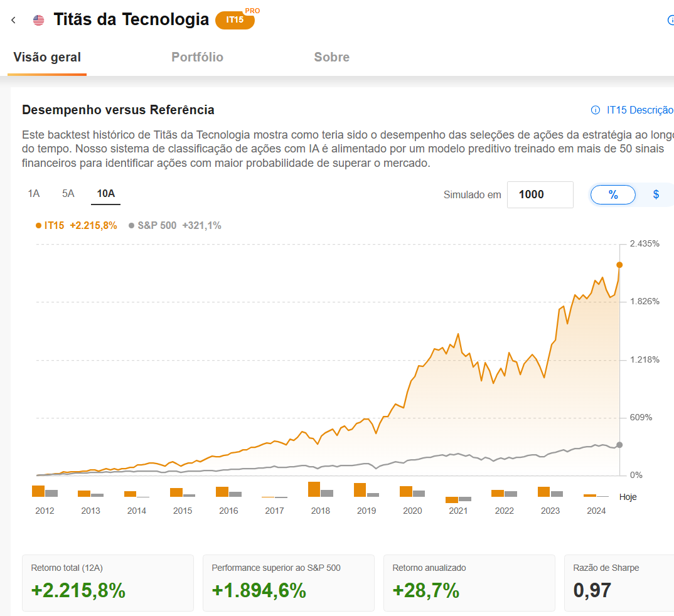674x616 pixels.
Task: Click the orange IT15 legend dot
Action: coord(39,226)
